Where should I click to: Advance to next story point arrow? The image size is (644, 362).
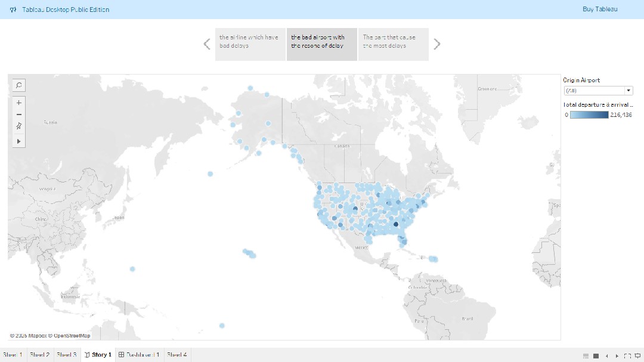[437, 44]
